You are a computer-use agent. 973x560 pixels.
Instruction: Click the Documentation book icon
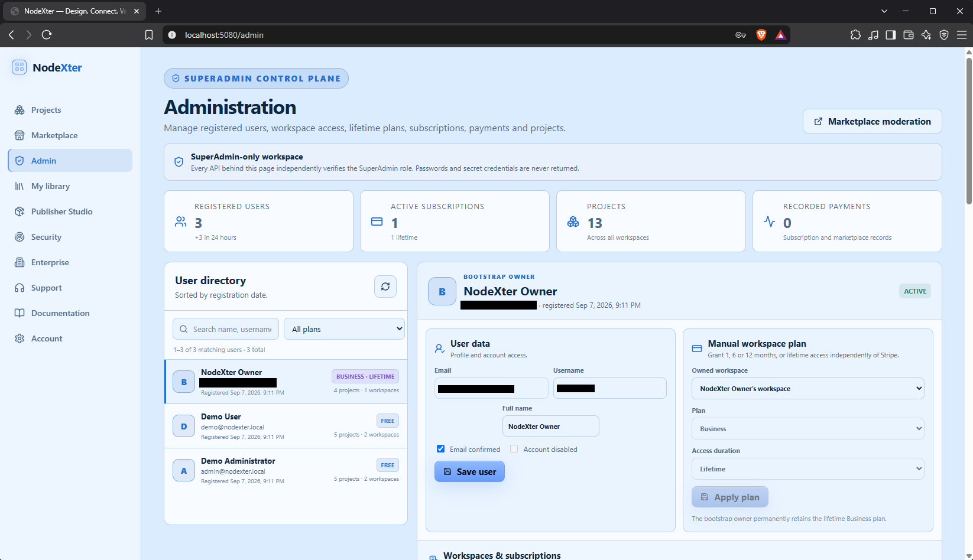tap(20, 313)
